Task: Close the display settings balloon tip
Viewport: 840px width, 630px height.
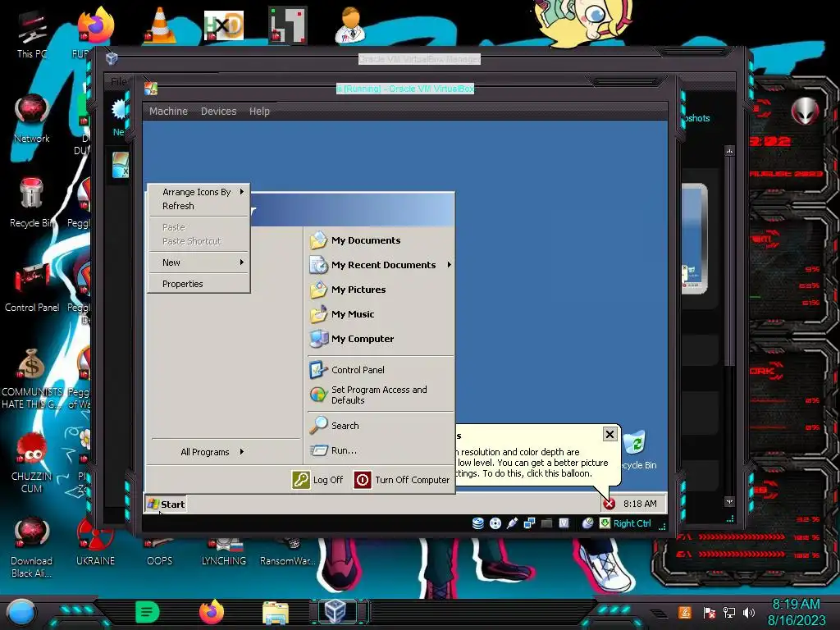Action: pos(609,435)
